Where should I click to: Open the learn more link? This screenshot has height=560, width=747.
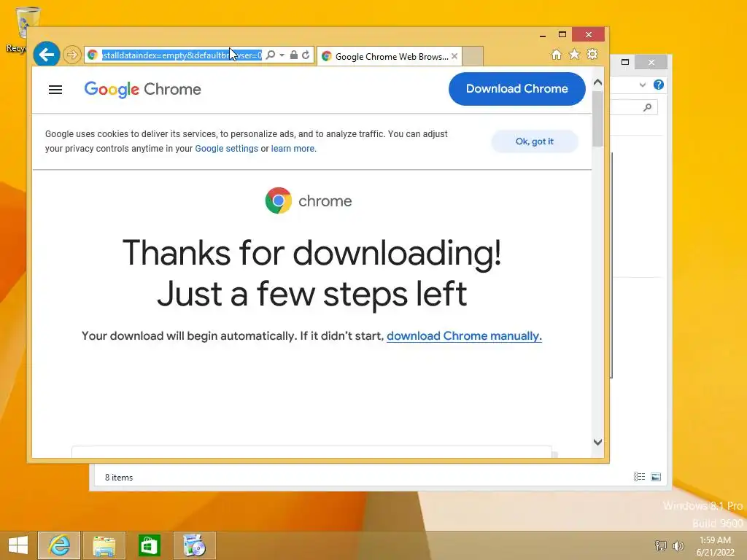click(293, 149)
